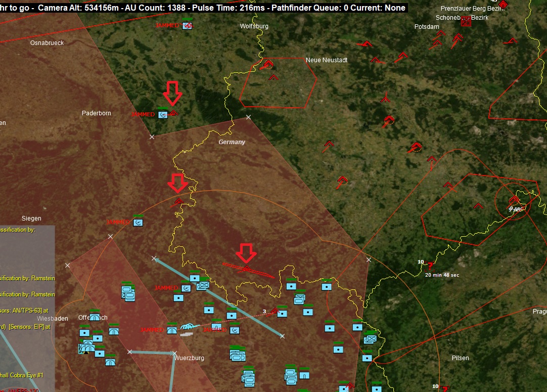The height and width of the screenshot is (392, 547).
Task: Click hostile aircraft beside the Paderborn jammed radar
Action: [x=173, y=113]
